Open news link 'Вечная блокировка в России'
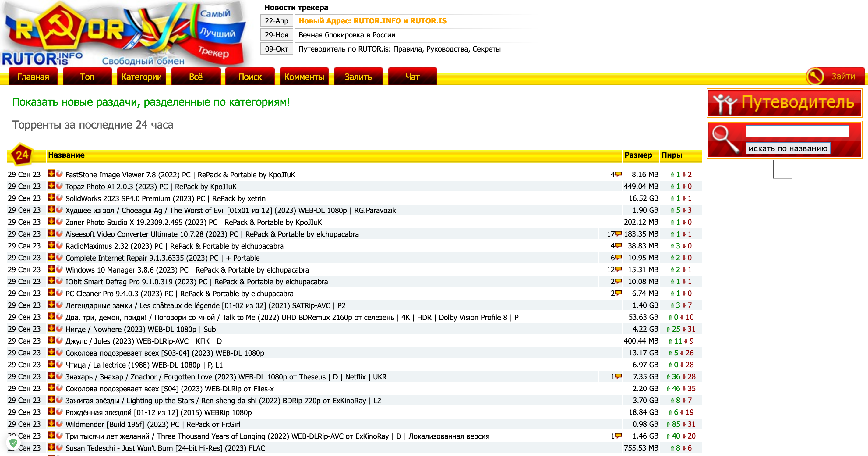Viewport: 868px width, 456px height. [x=347, y=35]
